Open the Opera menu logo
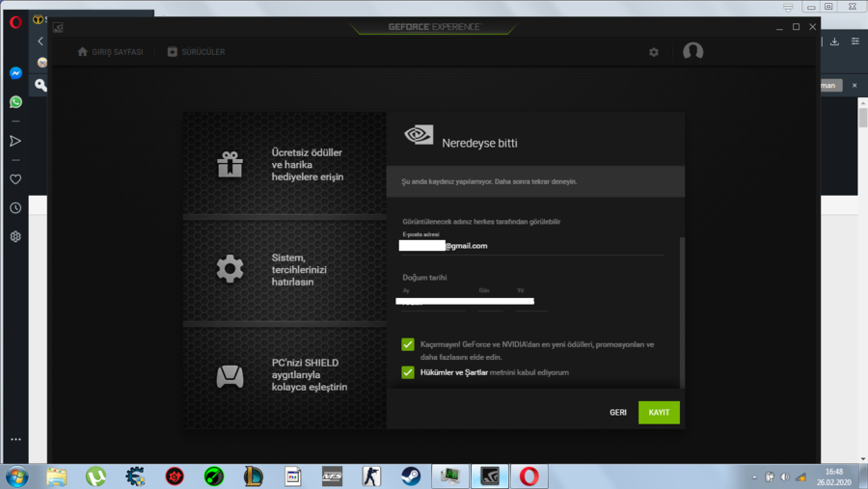Image resolution: width=868 pixels, height=489 pixels. [x=15, y=22]
